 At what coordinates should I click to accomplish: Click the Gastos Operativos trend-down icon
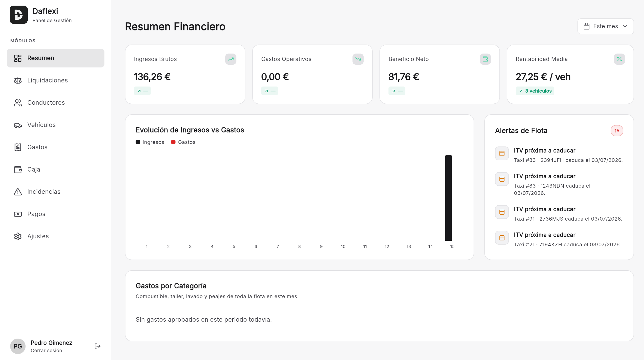(358, 59)
